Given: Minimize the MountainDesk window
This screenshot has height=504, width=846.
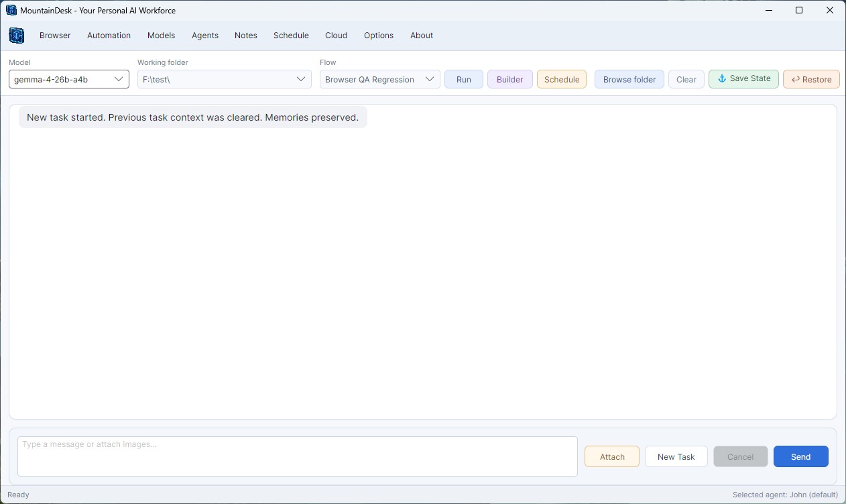Looking at the screenshot, I should [x=768, y=10].
